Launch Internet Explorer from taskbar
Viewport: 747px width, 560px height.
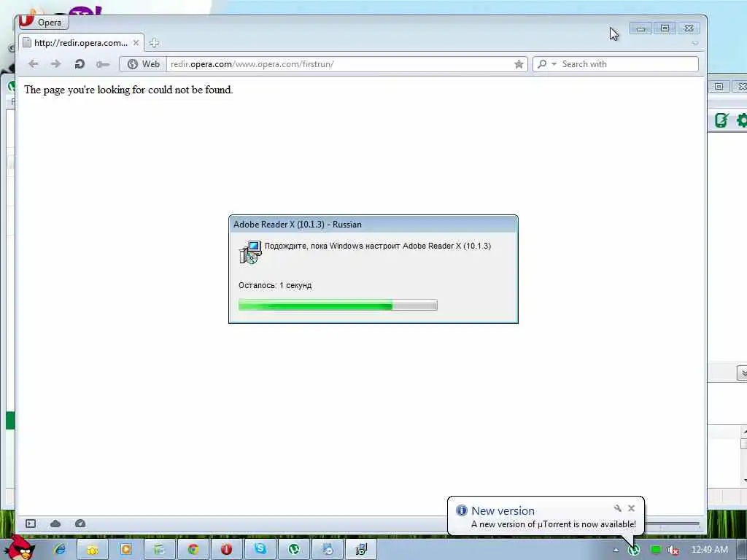pos(60,550)
